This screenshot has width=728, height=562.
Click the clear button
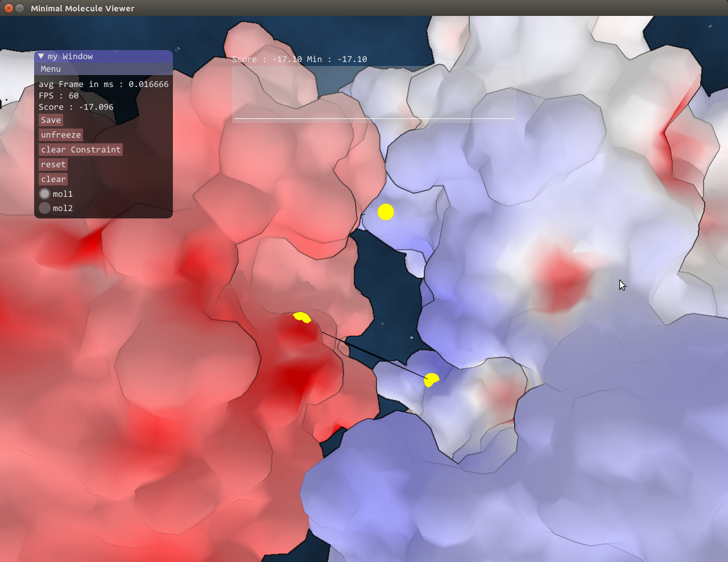tap(53, 179)
